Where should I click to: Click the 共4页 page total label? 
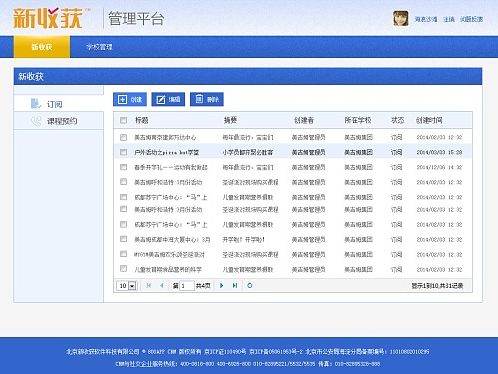coord(203,286)
